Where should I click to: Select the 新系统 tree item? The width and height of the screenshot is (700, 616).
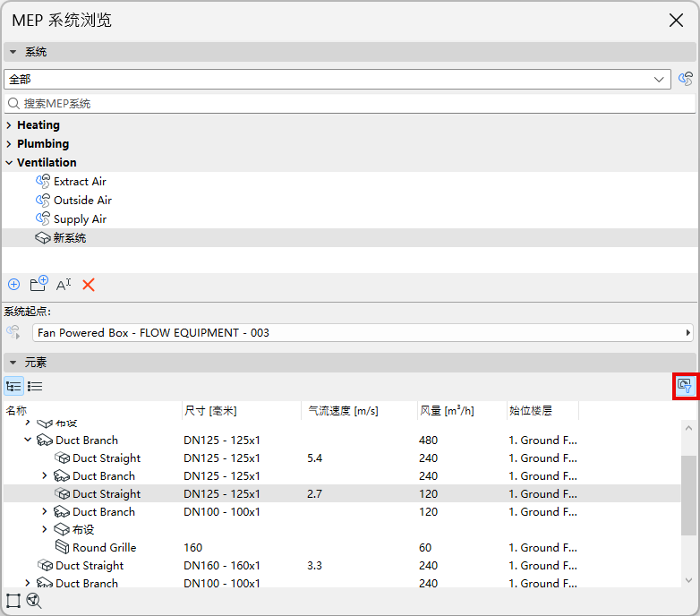350,238
